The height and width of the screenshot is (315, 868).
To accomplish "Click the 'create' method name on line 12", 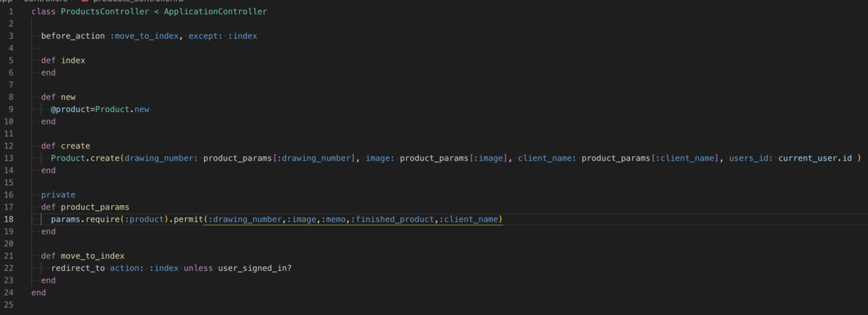I will 75,146.
